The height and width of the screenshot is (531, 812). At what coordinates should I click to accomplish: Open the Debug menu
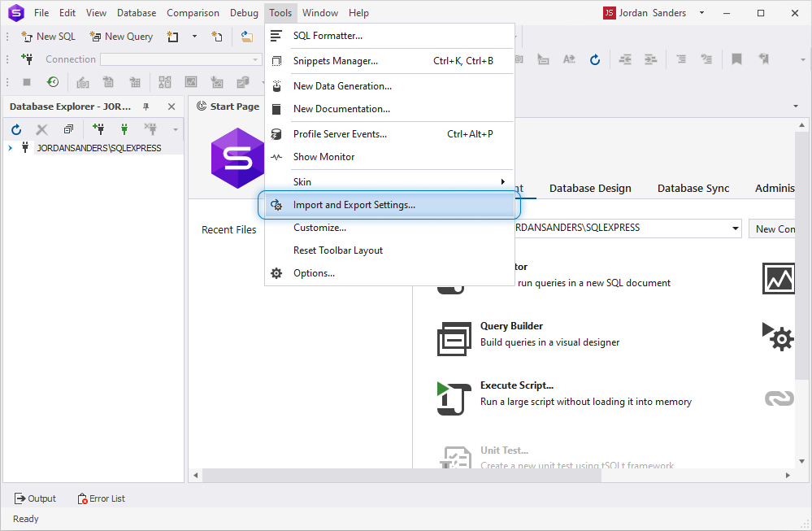click(244, 13)
